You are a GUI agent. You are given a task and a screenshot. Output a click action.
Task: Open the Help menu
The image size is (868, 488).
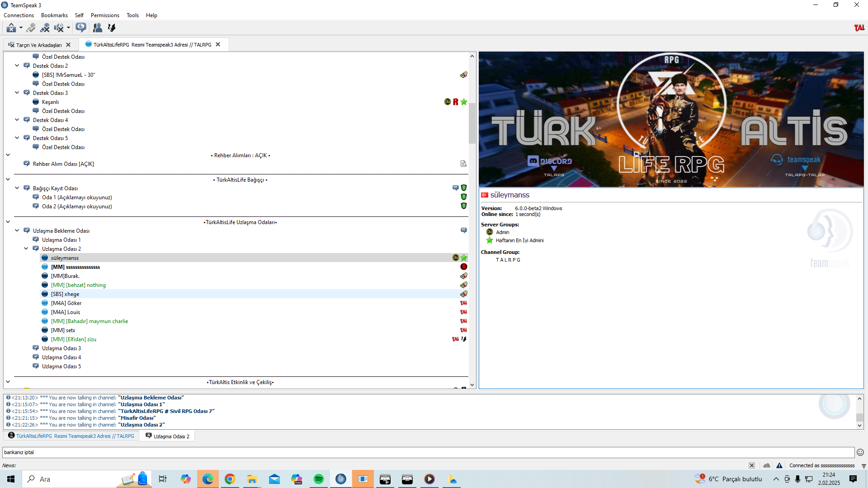(x=151, y=15)
